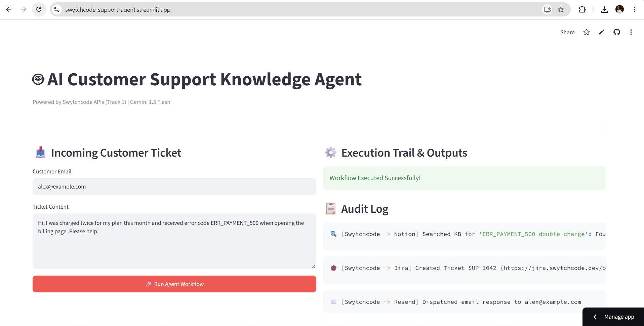Viewport: 644px width, 326px height.
Task: Bookmark this tab with the star
Action: pos(561,9)
